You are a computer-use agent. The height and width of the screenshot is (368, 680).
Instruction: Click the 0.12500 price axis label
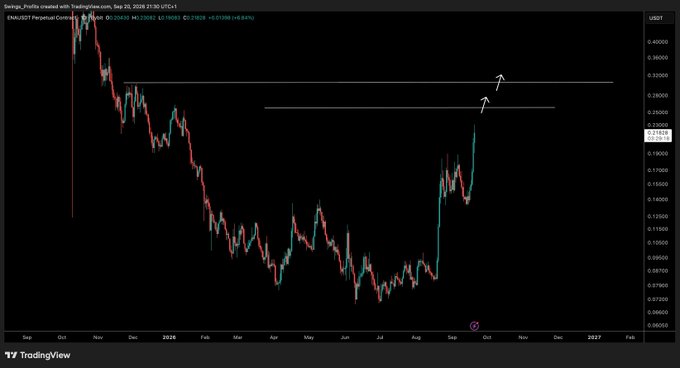(657, 216)
